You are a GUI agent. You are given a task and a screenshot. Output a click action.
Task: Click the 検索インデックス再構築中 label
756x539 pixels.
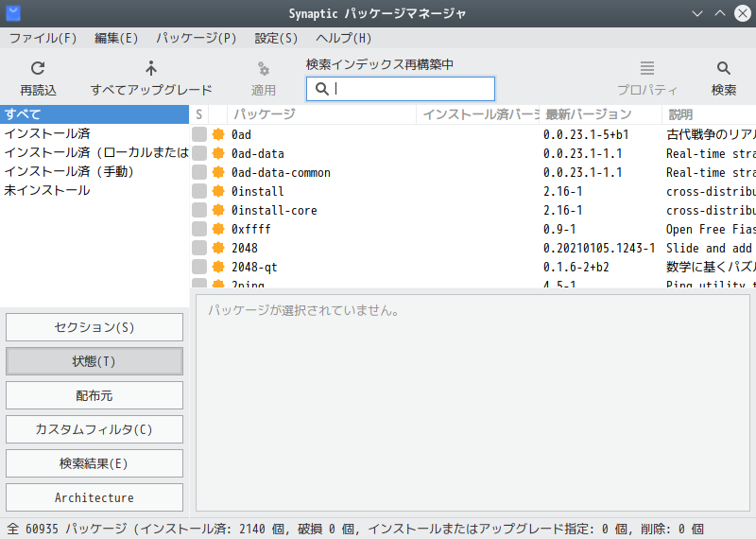380,64
